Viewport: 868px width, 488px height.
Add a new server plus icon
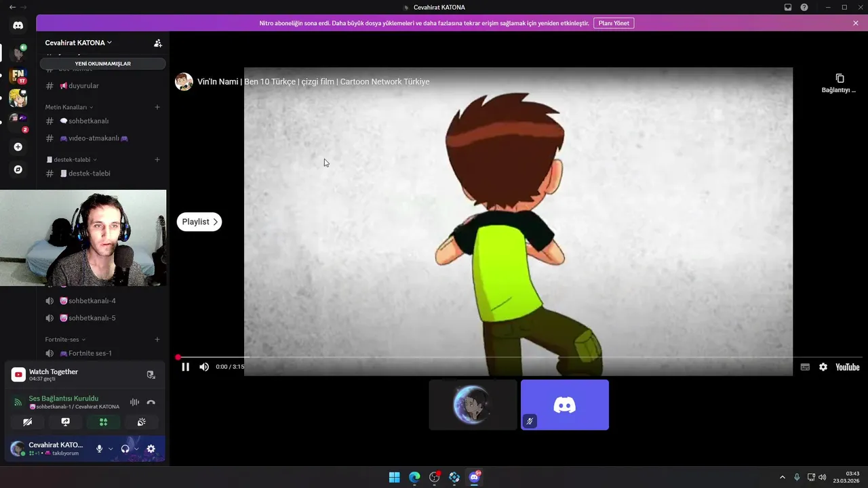tap(18, 147)
